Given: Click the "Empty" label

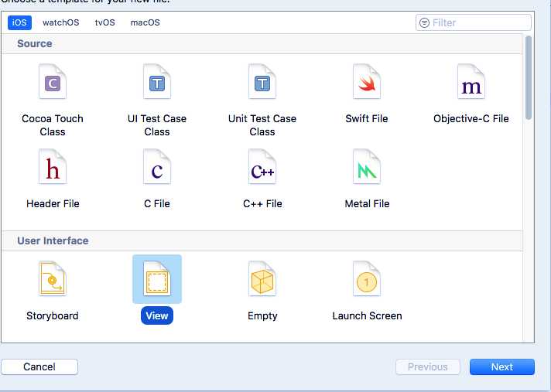Looking at the screenshot, I should 262,316.
